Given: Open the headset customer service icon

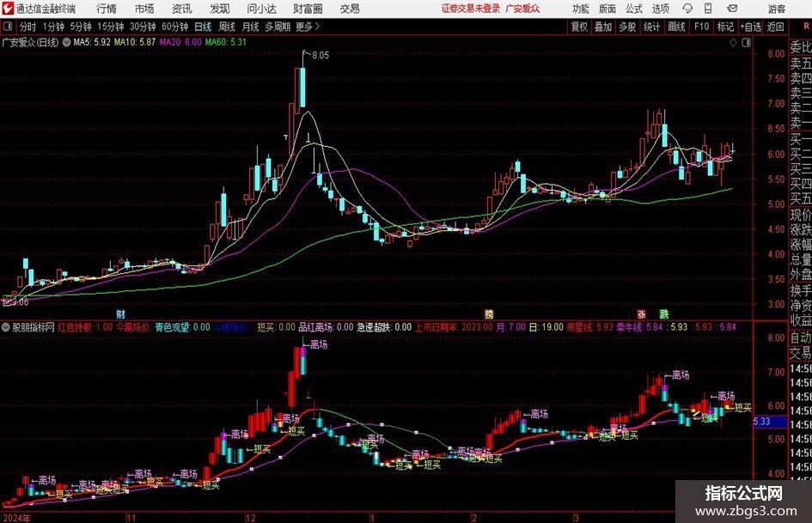Looking at the screenshot, I should [687, 9].
